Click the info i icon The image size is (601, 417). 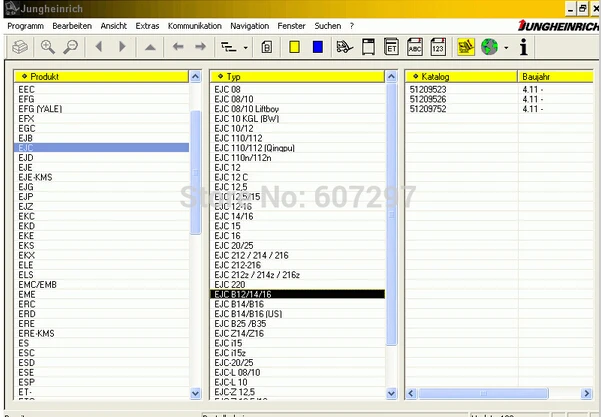pos(524,47)
